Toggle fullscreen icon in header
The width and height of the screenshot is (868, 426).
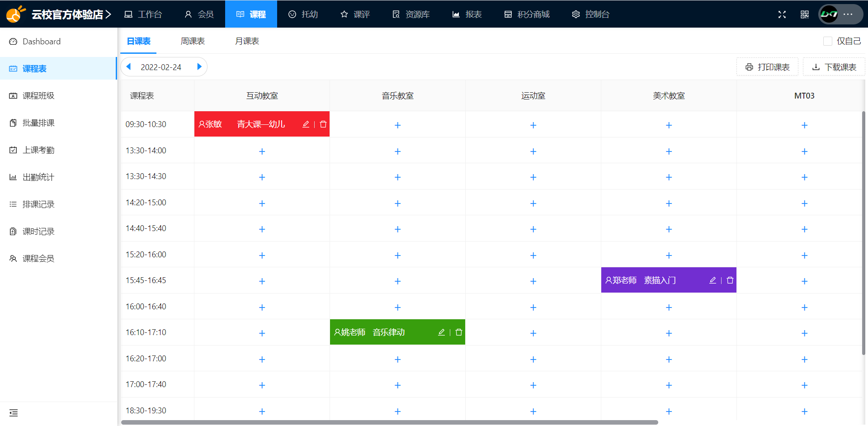coord(782,14)
